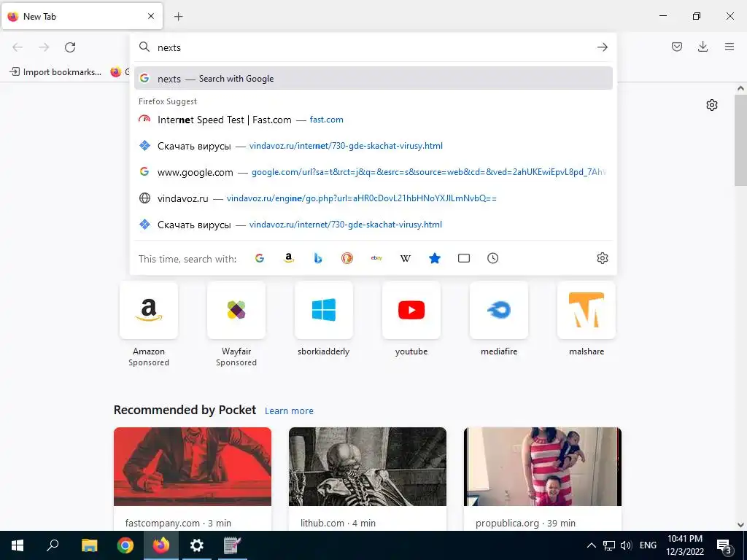Open File Explorer from the taskbar
Image resolution: width=747 pixels, height=560 pixels.
(x=89, y=545)
